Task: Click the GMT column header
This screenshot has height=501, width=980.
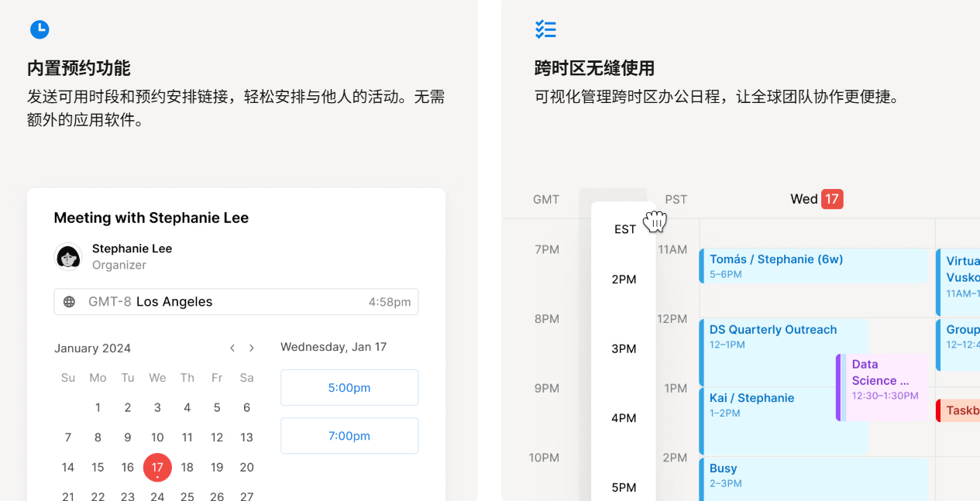Action: [x=546, y=199]
